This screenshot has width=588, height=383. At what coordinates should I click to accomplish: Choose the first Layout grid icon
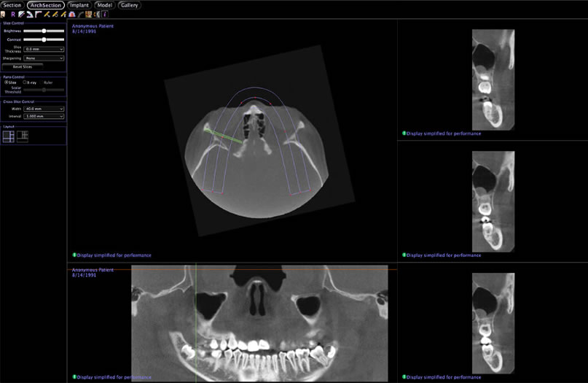click(x=8, y=136)
